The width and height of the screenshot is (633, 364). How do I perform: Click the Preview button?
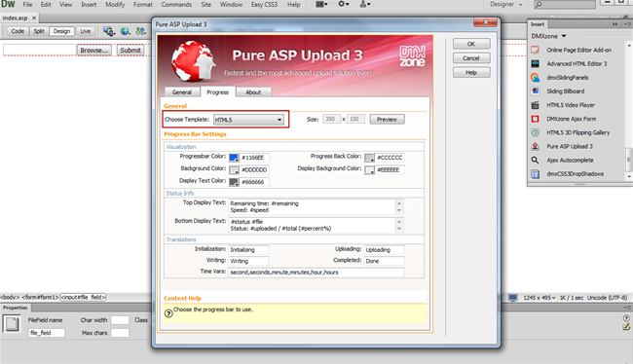point(388,120)
